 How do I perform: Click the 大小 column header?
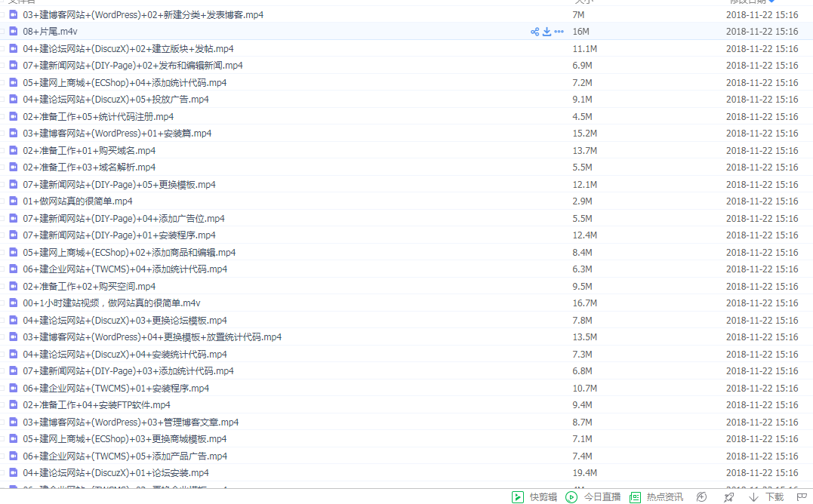584,2
